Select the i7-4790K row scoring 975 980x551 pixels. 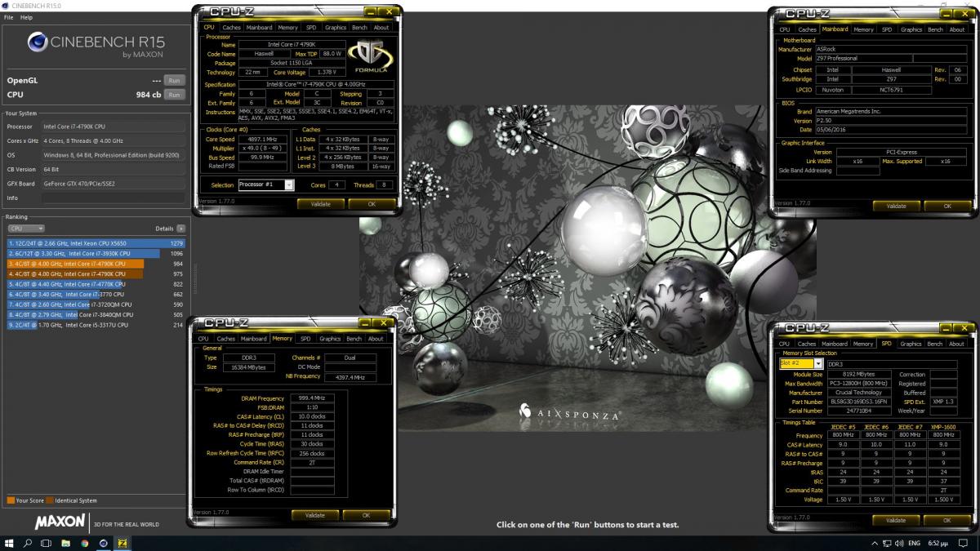pyautogui.click(x=96, y=274)
